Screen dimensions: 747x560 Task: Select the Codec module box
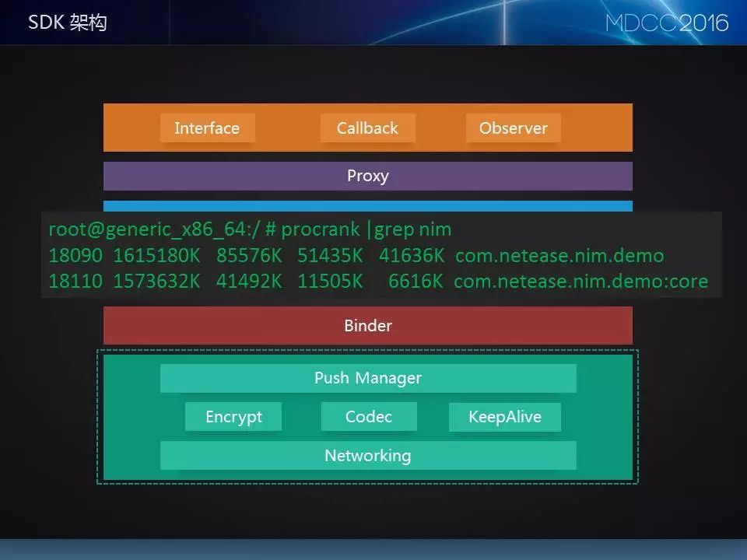pos(369,417)
